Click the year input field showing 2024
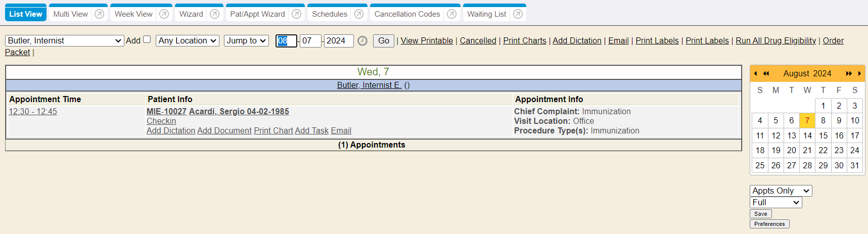 [x=338, y=41]
